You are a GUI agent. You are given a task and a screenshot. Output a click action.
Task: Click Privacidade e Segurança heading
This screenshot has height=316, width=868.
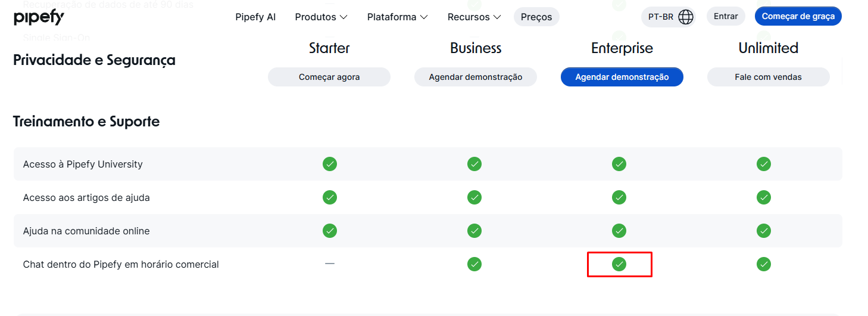coord(94,60)
